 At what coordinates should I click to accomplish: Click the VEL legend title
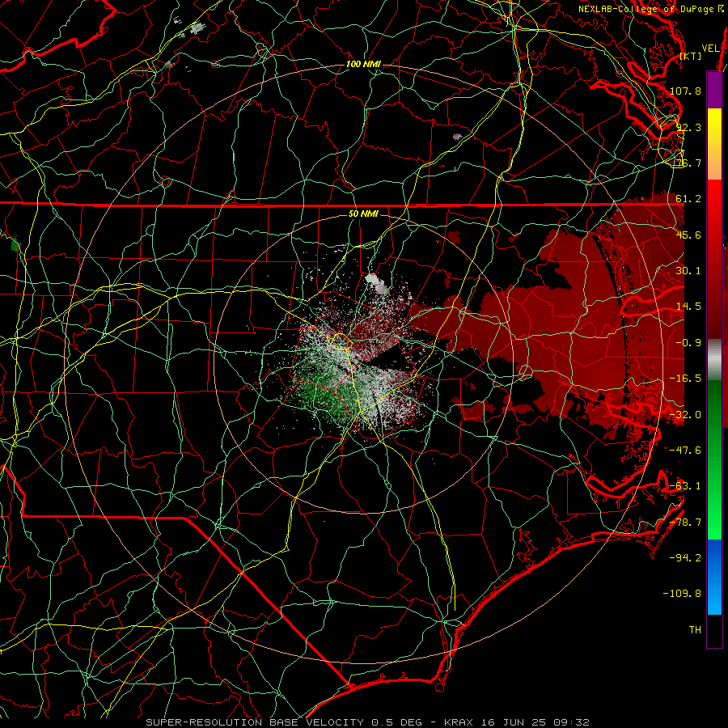click(710, 49)
